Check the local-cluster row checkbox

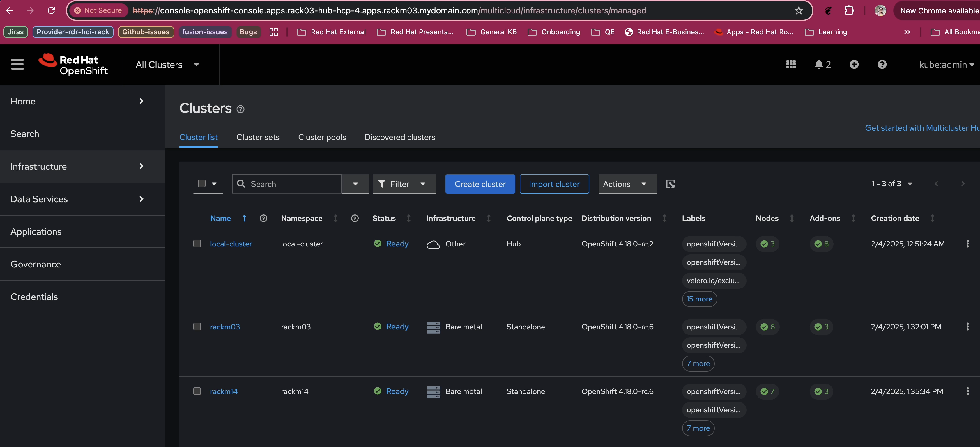pyautogui.click(x=197, y=244)
